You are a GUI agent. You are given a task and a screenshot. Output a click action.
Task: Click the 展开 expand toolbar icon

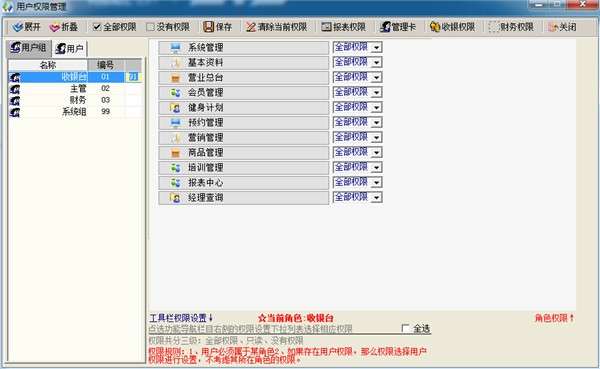[x=18, y=27]
